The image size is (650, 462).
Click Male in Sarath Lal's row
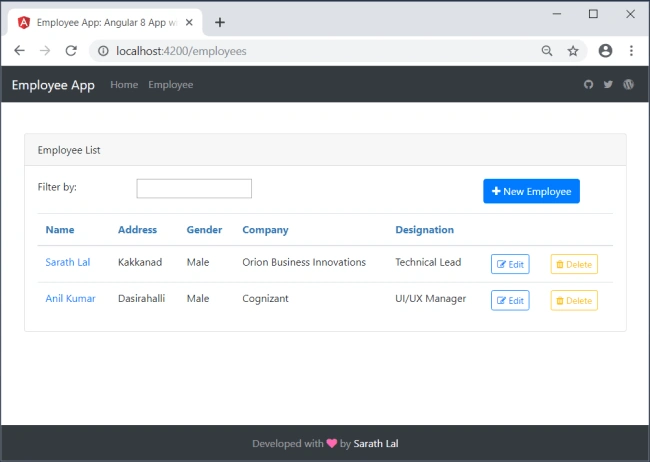pyautogui.click(x=198, y=262)
